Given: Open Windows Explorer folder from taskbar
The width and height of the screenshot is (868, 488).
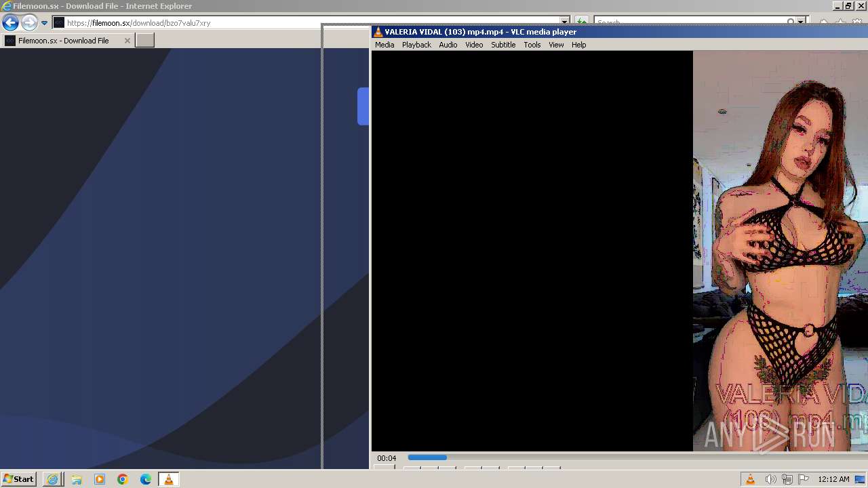Looking at the screenshot, I should pyautogui.click(x=76, y=479).
